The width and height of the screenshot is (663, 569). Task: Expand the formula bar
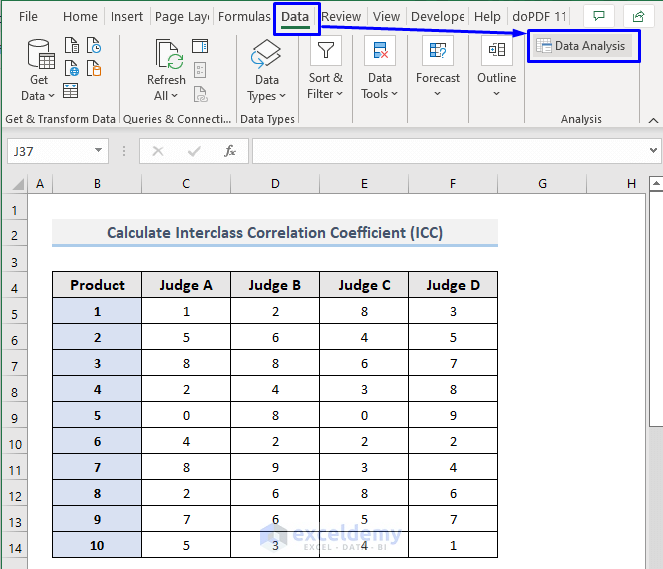click(x=654, y=151)
